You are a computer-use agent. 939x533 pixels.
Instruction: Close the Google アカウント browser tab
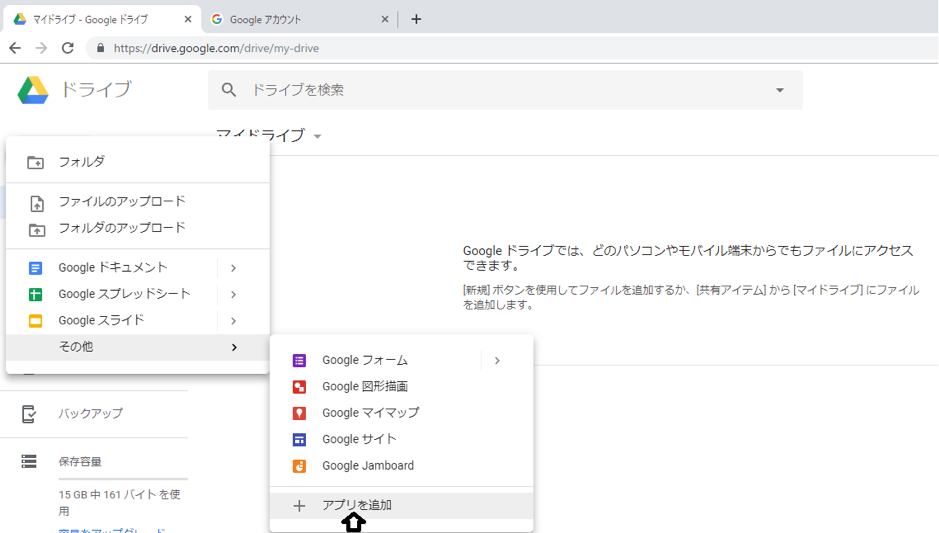[x=385, y=19]
